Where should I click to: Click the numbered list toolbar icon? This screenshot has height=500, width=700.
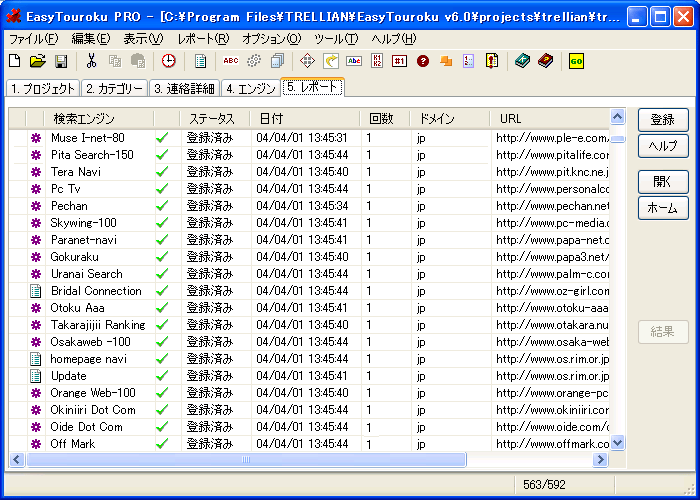[468, 61]
